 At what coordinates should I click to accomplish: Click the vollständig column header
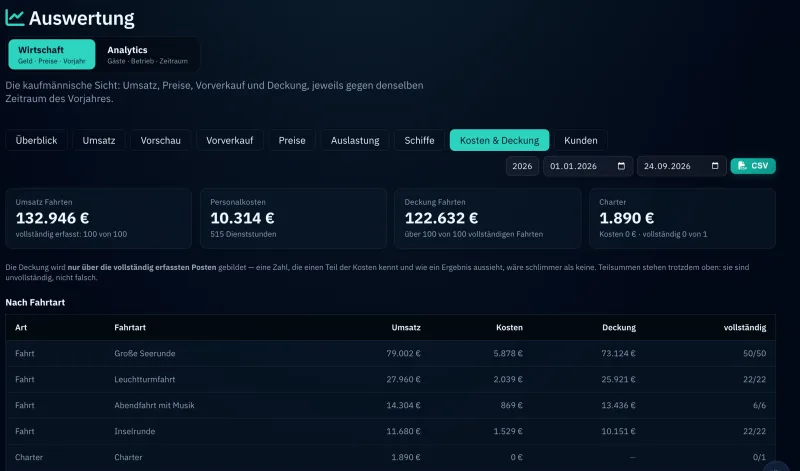click(x=745, y=328)
